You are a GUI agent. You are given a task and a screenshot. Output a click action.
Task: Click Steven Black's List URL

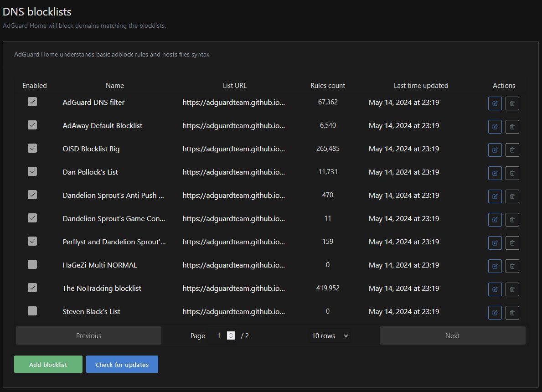(234, 311)
